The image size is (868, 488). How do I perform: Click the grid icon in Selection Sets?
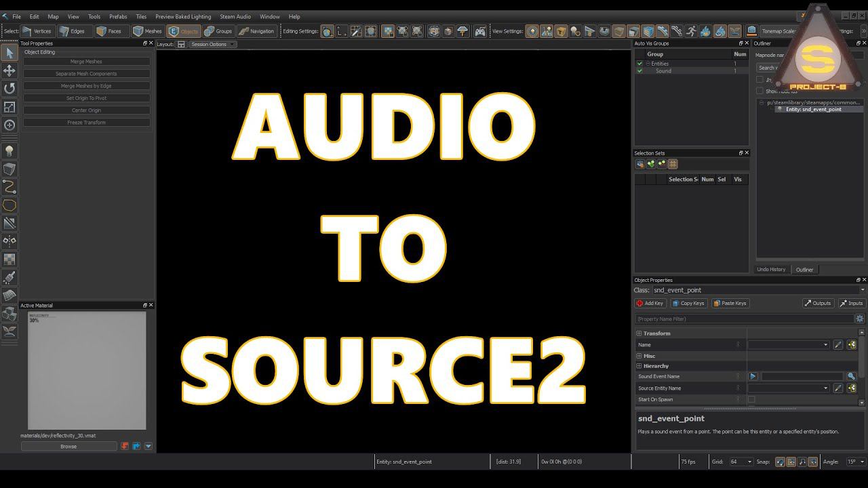[673, 164]
